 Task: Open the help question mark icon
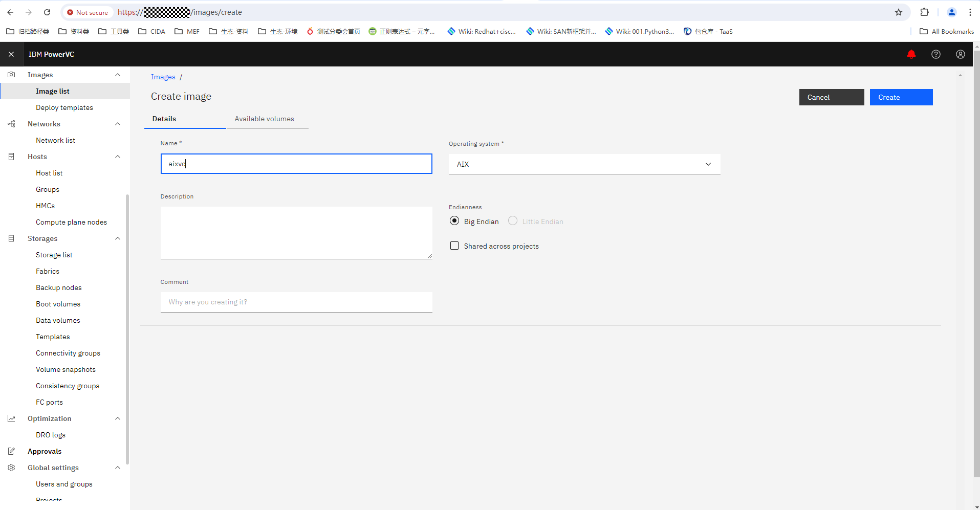coord(936,54)
